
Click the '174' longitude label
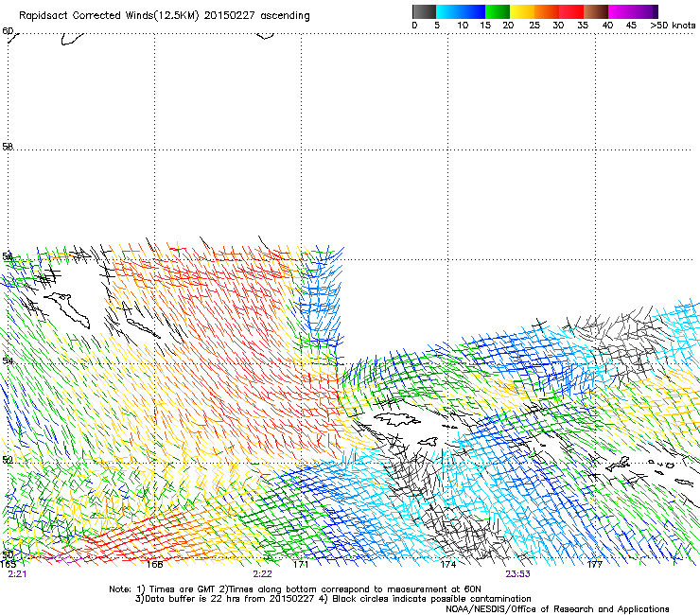pyautogui.click(x=448, y=565)
